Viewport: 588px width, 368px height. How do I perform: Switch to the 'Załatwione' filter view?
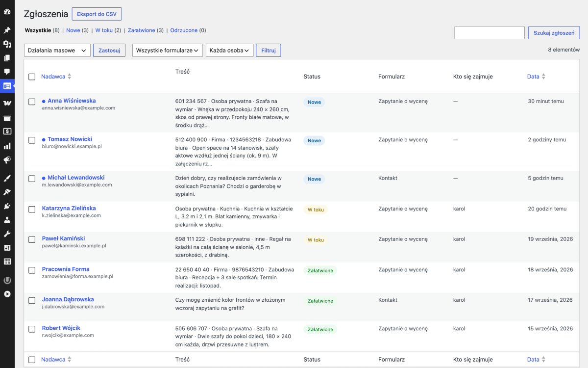tap(142, 30)
